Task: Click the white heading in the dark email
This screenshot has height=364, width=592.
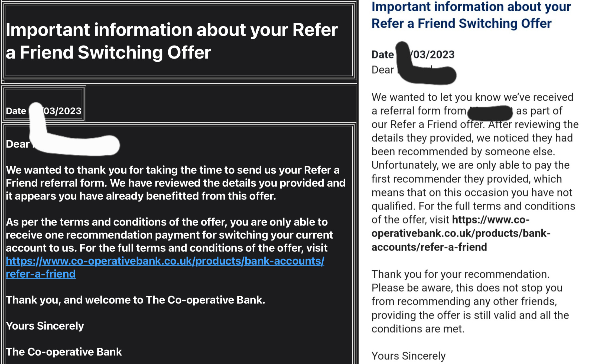Action: click(171, 41)
